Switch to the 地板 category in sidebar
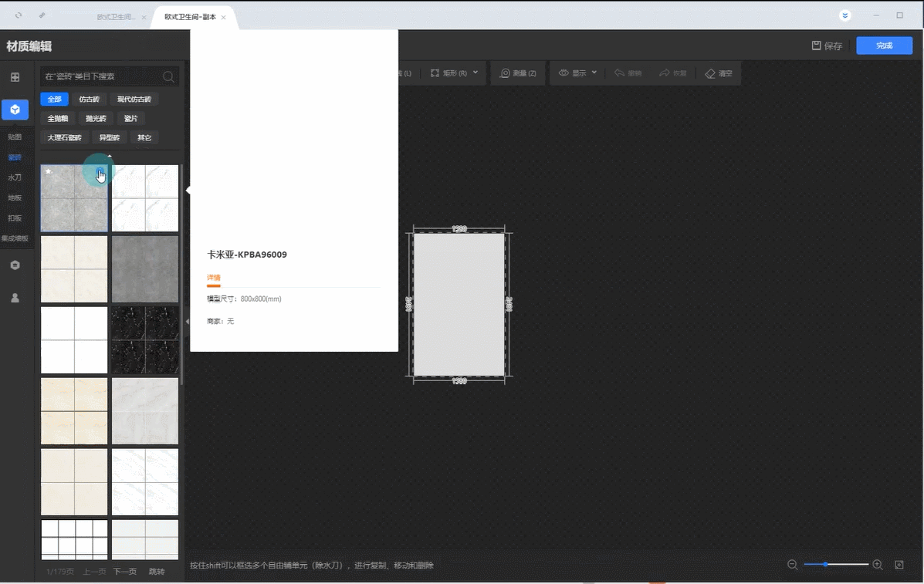924x584 pixels. [x=15, y=197]
